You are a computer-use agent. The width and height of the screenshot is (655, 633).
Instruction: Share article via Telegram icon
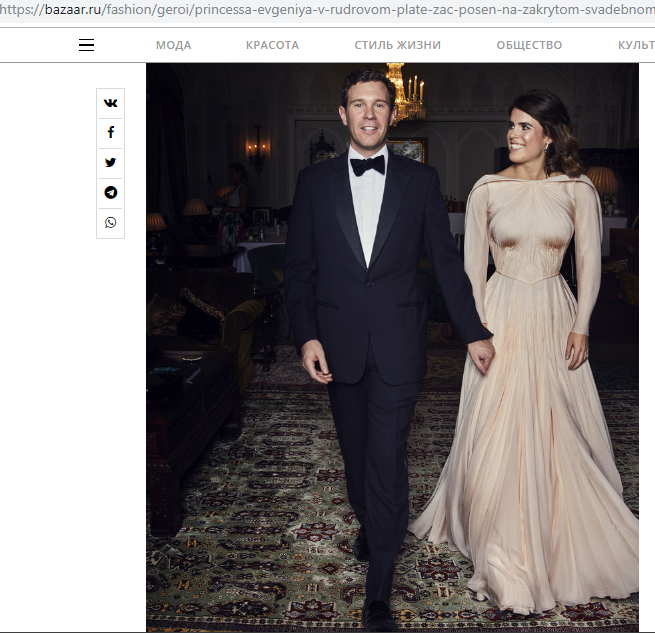[111, 192]
